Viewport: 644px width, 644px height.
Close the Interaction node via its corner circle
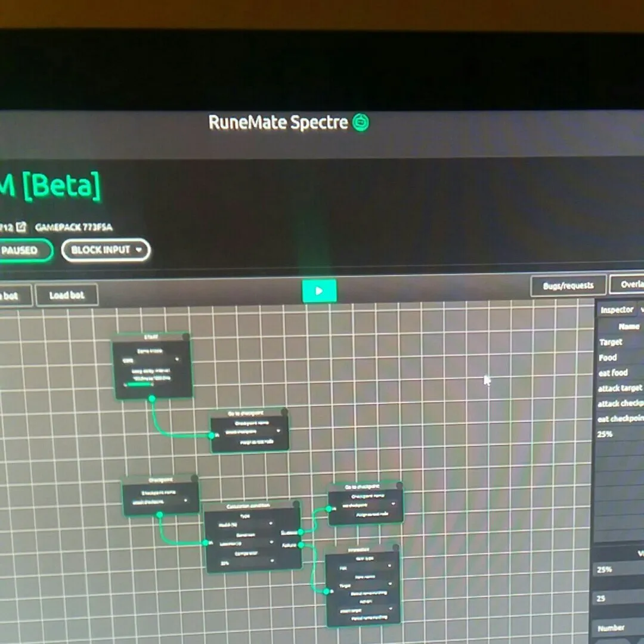tap(395, 547)
